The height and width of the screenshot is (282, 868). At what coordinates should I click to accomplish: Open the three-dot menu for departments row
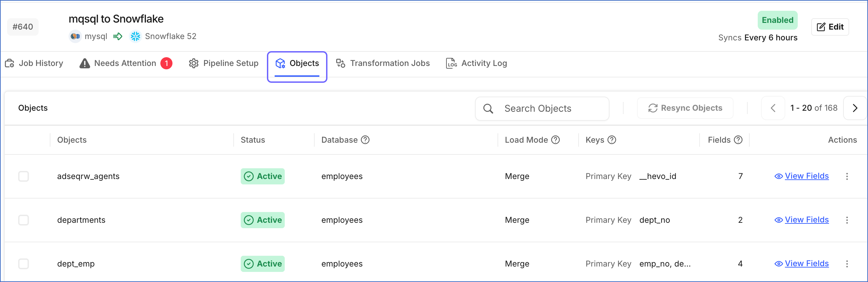click(847, 220)
